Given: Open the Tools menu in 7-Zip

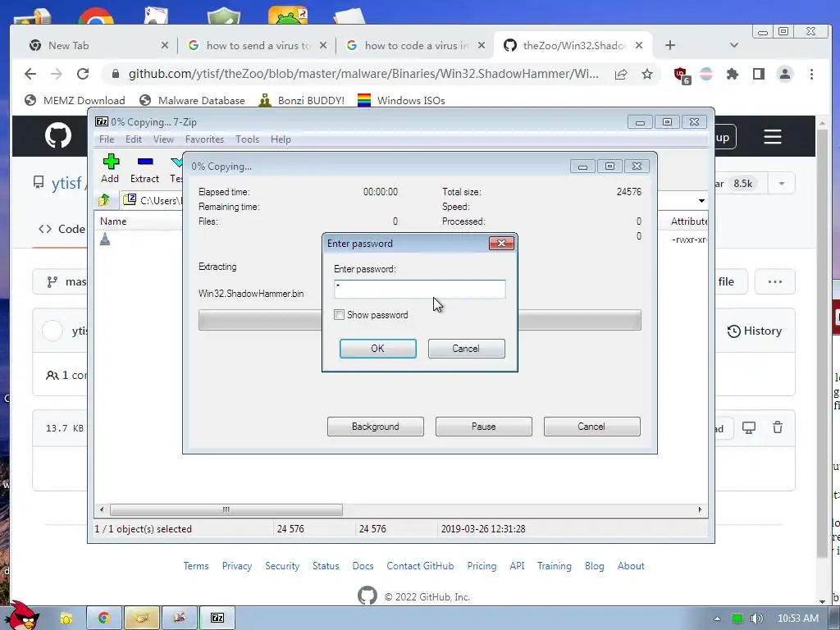Looking at the screenshot, I should [247, 139].
